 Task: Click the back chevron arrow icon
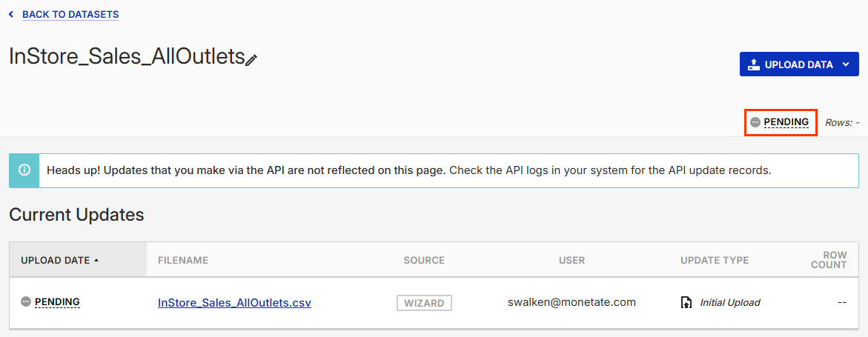pos(10,14)
